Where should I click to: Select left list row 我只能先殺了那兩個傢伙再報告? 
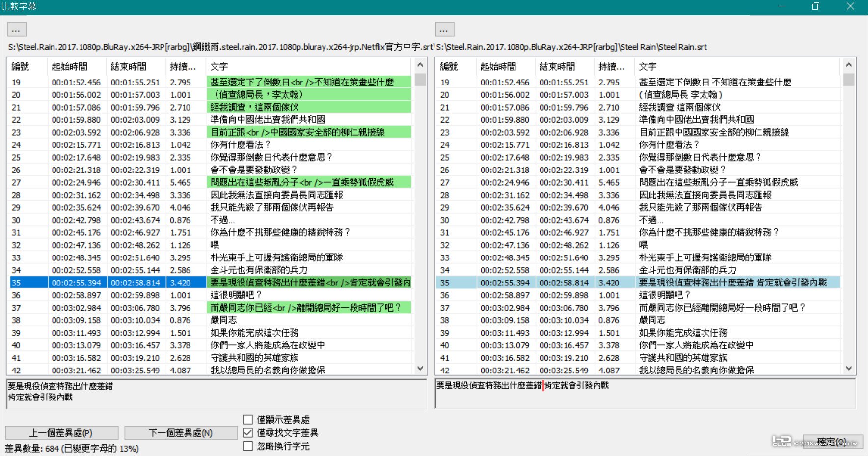point(210,207)
